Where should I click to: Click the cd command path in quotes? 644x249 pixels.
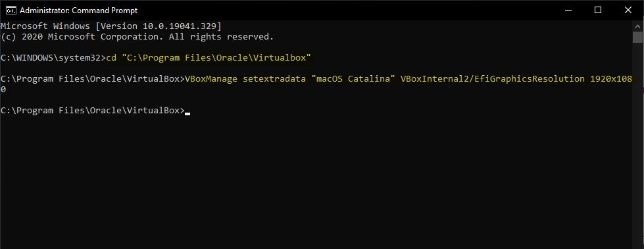(216, 57)
